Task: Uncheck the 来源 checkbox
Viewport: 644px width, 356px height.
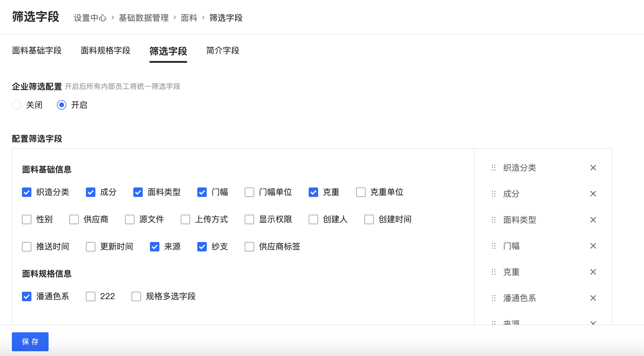Action: pos(155,246)
